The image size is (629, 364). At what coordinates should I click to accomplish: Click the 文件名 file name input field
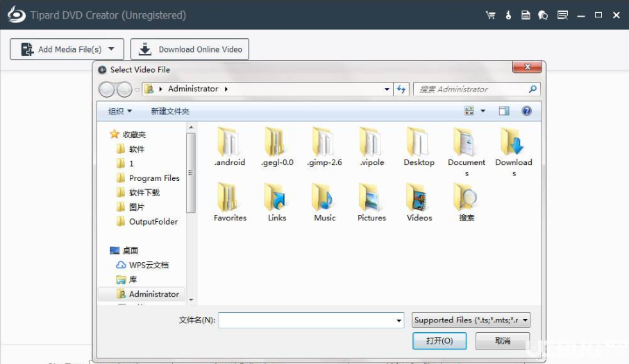click(x=311, y=320)
